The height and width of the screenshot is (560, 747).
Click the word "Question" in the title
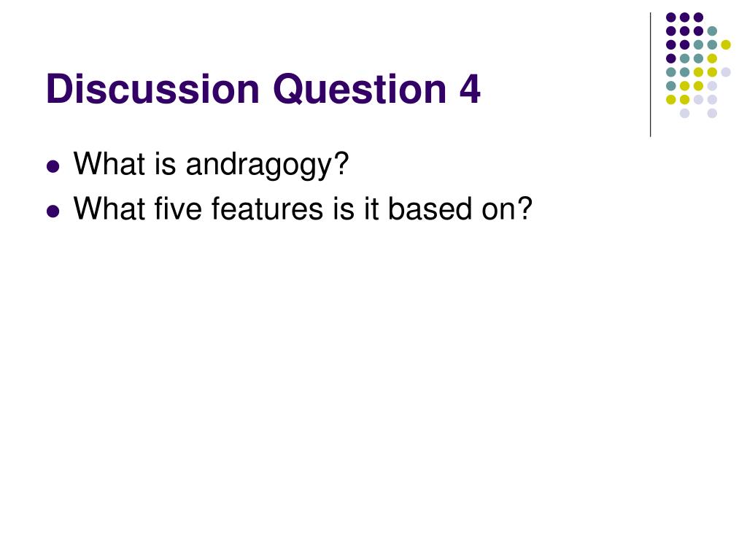coord(360,90)
